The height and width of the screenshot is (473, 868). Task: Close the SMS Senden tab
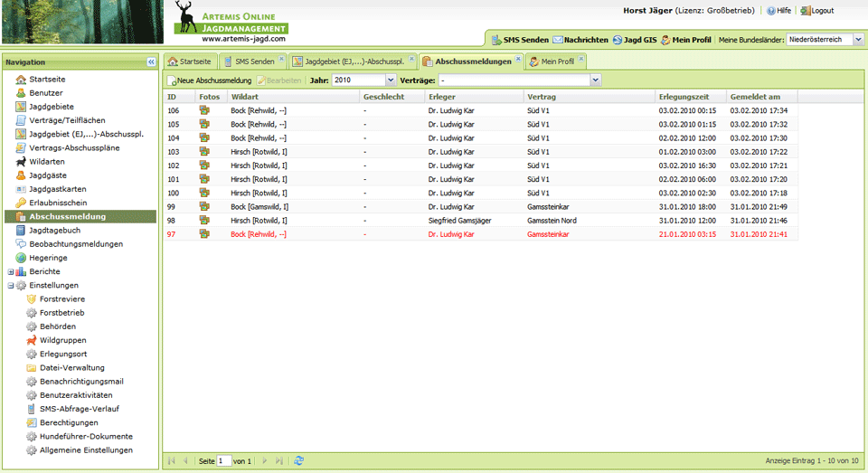281,59
